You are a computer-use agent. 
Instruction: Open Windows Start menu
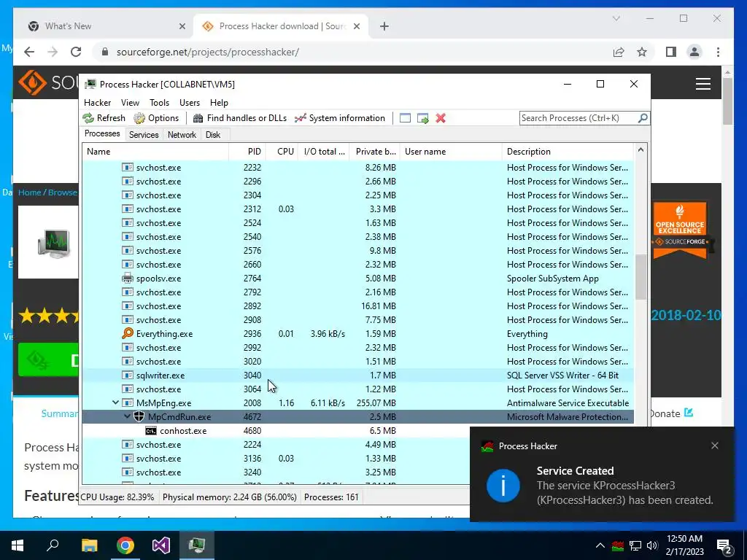coord(18,545)
